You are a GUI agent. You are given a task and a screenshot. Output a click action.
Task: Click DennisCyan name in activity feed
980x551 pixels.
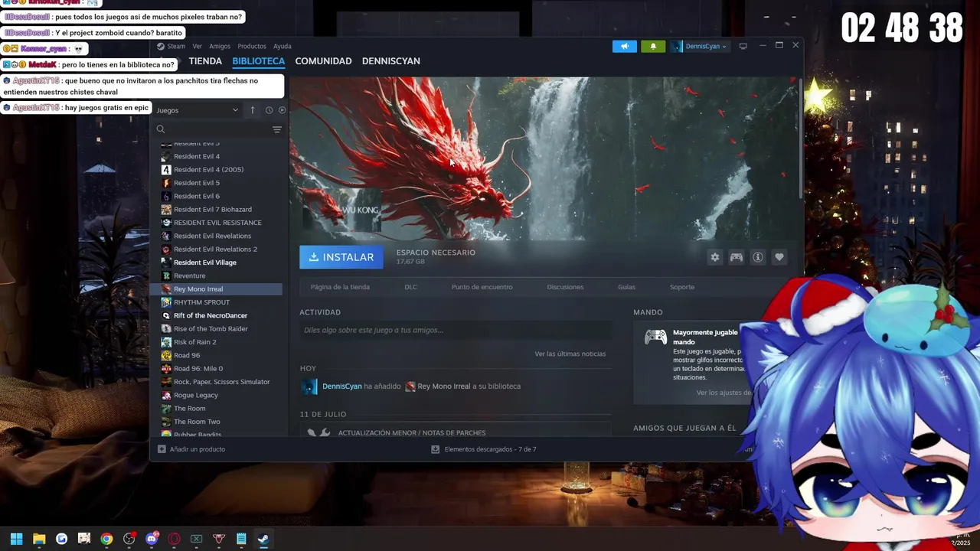341,386
